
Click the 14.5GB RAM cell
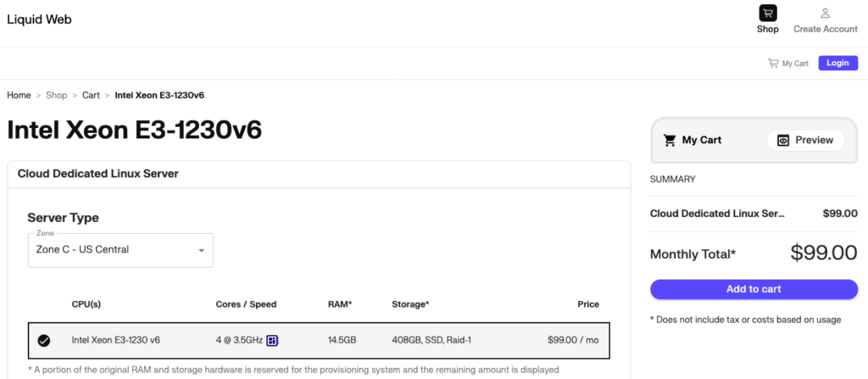[342, 340]
